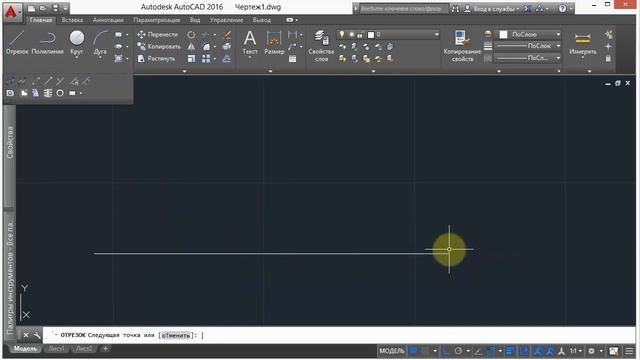Screen dimensions: 640x360
Task: Click the Копировать copy tool
Action: click(x=159, y=47)
